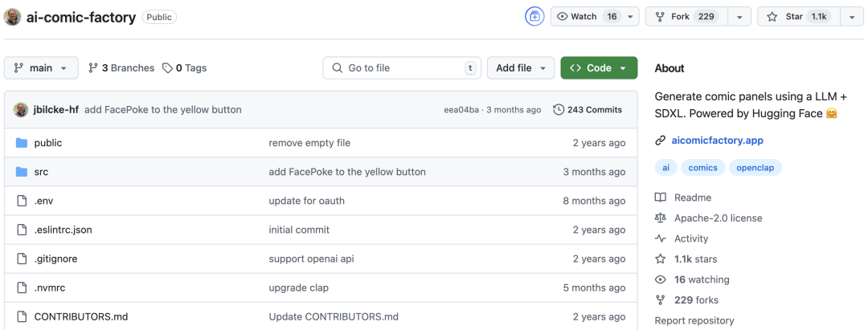Focus the Go to file search field
The image size is (868, 330).
[x=401, y=68]
